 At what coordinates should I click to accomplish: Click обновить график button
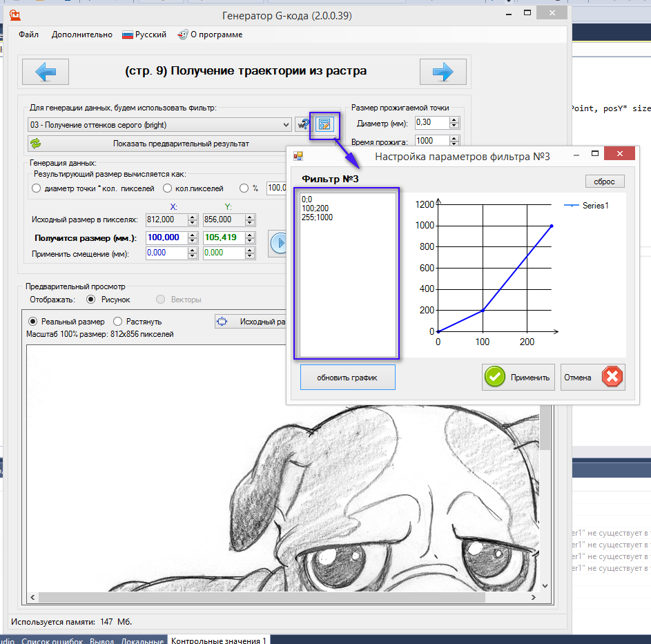[347, 378]
